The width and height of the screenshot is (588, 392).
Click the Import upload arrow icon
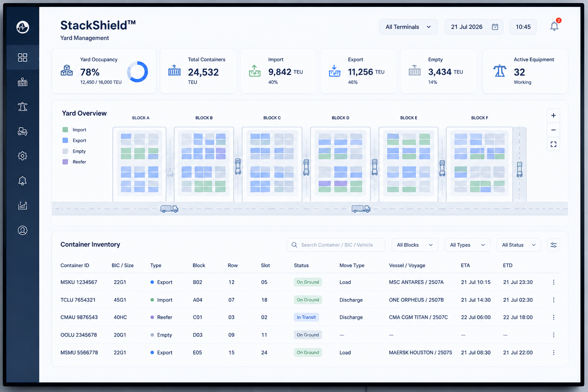point(255,70)
